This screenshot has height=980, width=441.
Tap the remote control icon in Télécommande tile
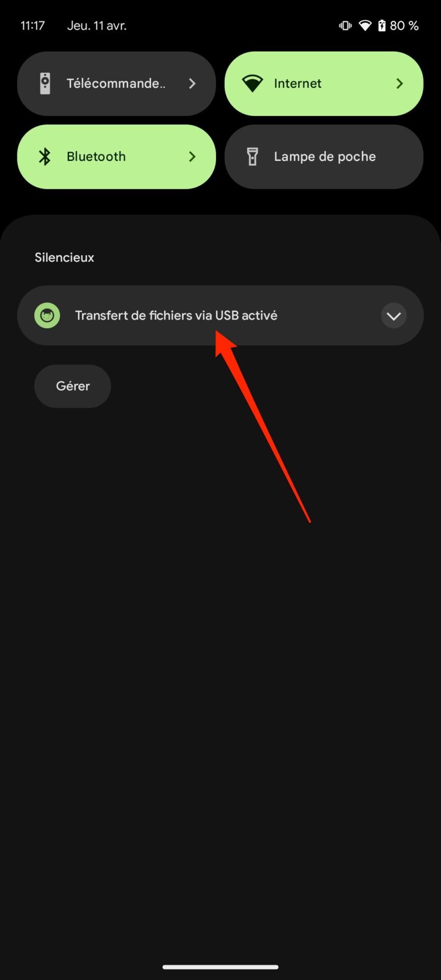click(x=45, y=83)
